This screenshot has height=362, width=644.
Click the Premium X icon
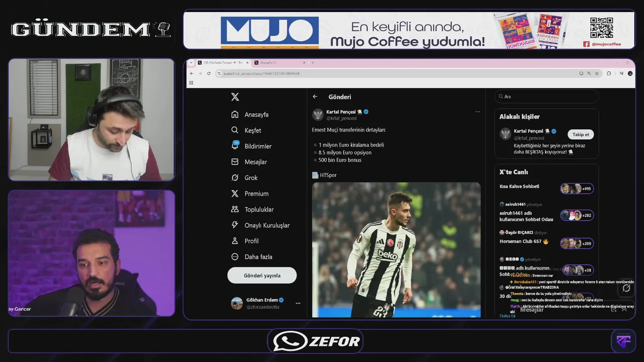[235, 194]
